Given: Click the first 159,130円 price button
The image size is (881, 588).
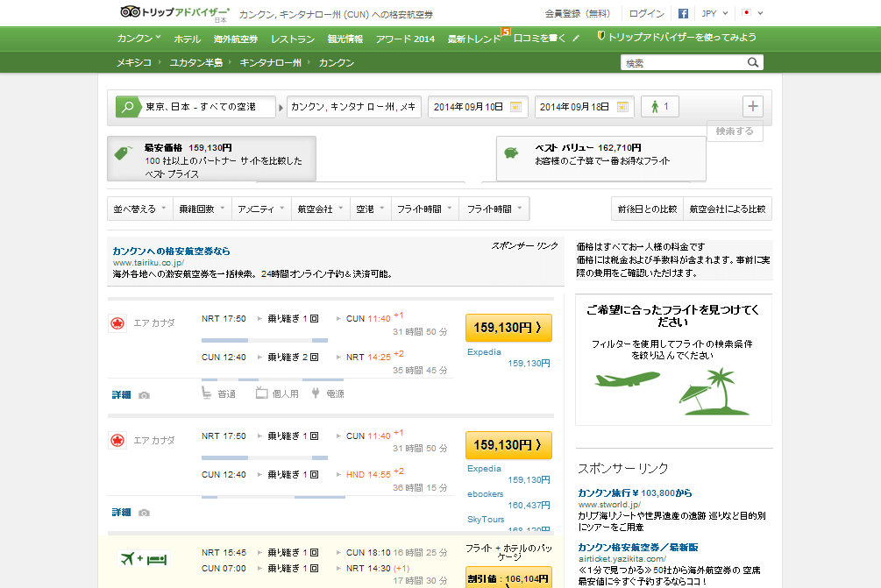Looking at the screenshot, I should pyautogui.click(x=508, y=327).
